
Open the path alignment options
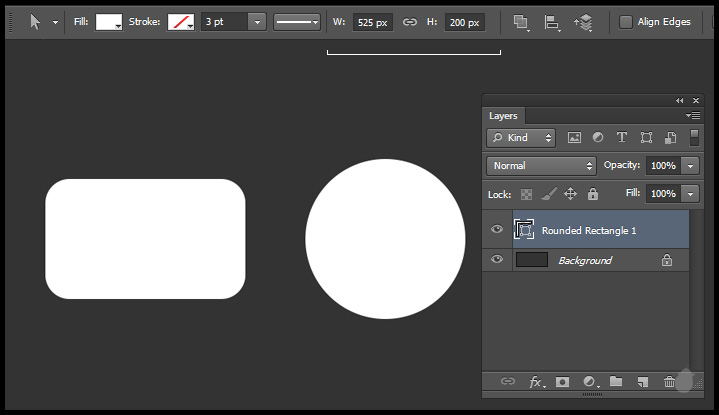[x=552, y=22]
